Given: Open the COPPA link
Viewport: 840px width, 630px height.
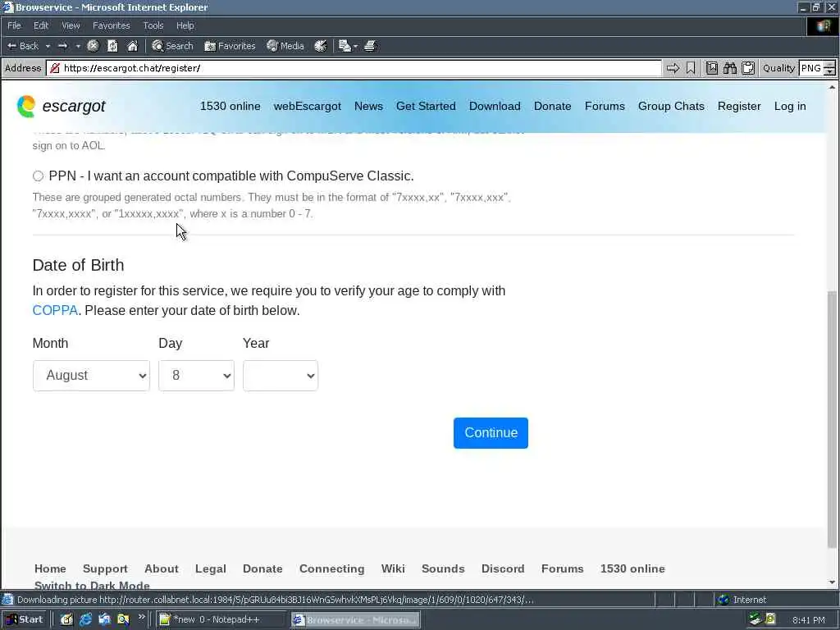Looking at the screenshot, I should [x=55, y=311].
